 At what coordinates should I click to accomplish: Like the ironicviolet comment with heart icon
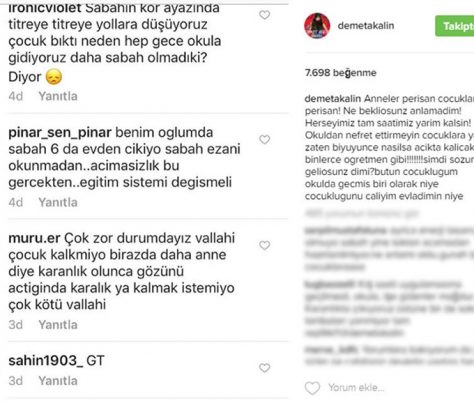pyautogui.click(x=265, y=15)
